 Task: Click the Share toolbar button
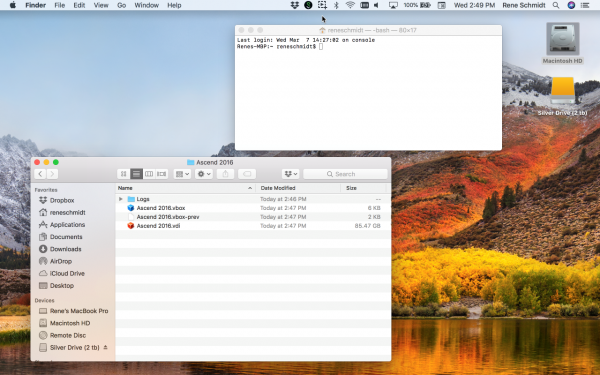(225, 174)
